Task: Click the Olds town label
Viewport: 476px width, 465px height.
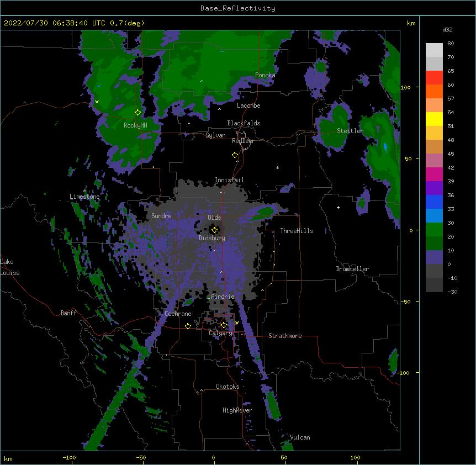Action: (x=214, y=218)
